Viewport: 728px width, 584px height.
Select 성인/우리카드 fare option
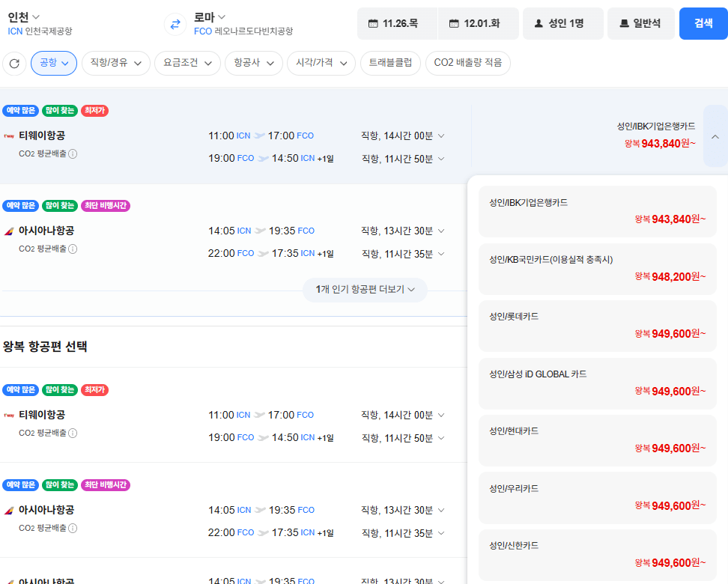(598, 498)
